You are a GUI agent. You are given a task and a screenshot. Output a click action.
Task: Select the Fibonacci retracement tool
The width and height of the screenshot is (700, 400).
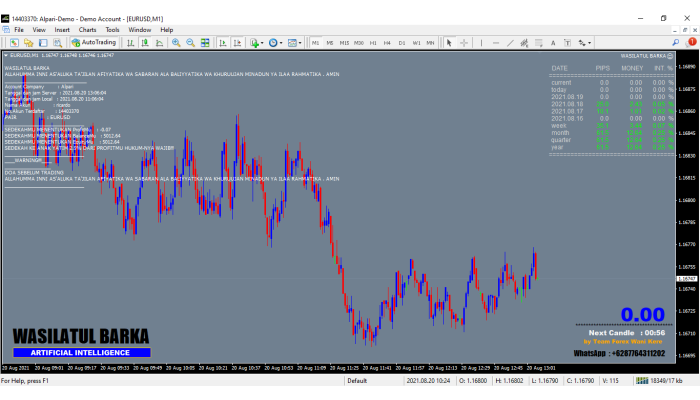[540, 43]
